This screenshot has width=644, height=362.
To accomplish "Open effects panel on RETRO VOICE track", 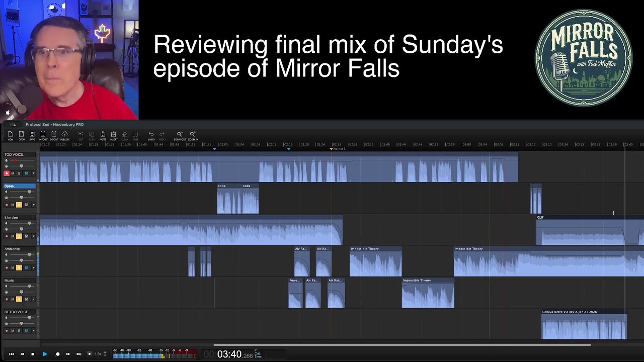I will click(x=27, y=331).
